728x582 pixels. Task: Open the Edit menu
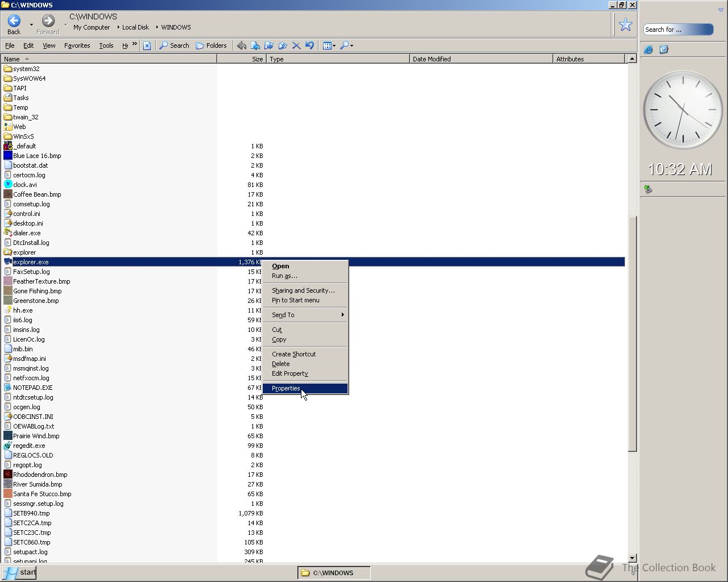tap(28, 45)
